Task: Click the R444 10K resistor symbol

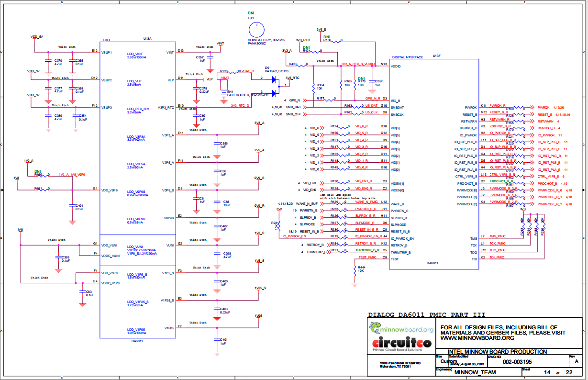Action: pyautogui.click(x=355, y=271)
